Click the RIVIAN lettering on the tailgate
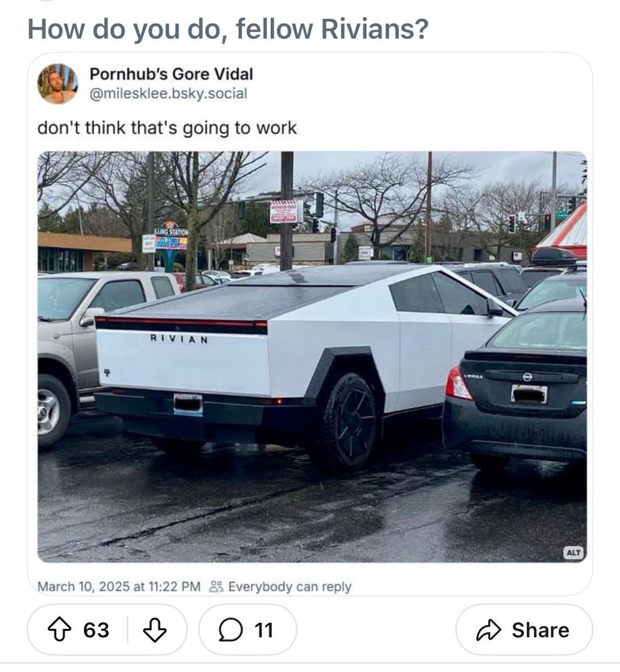The image size is (620, 672). tap(179, 339)
